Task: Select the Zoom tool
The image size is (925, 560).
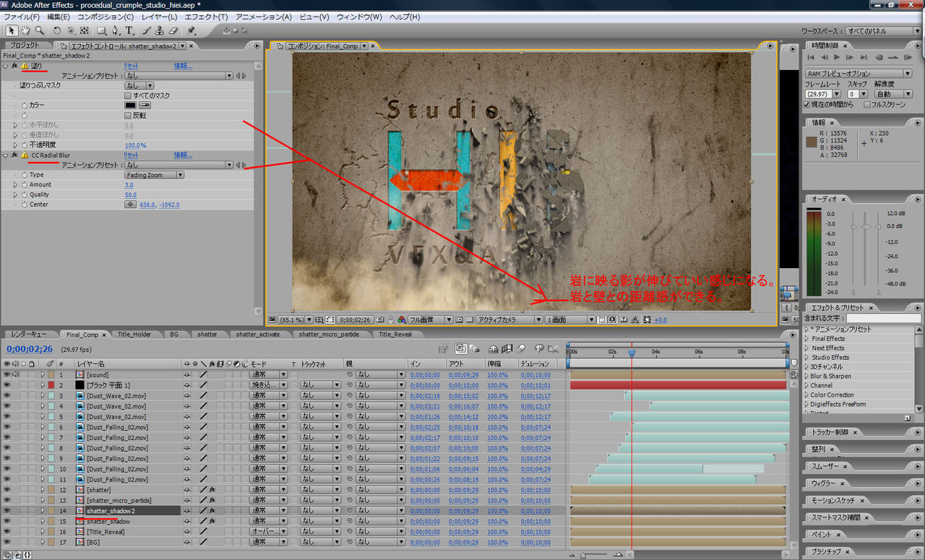Action: point(39,30)
